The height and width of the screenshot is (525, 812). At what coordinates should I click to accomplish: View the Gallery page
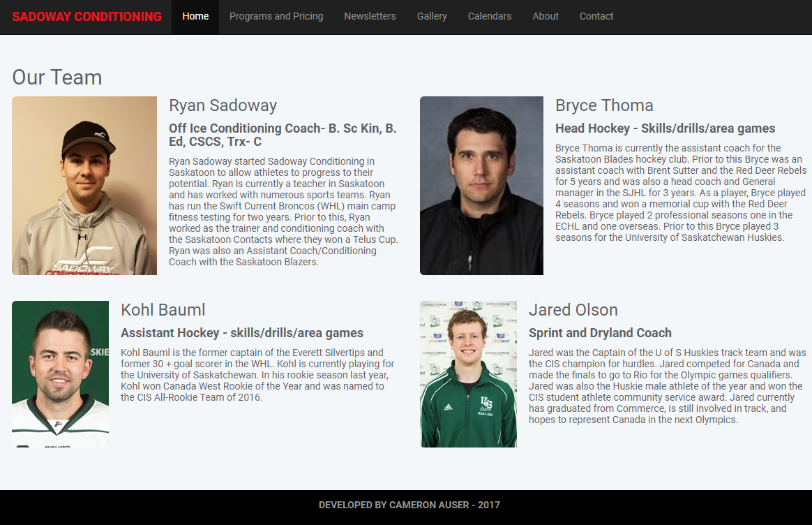(432, 17)
